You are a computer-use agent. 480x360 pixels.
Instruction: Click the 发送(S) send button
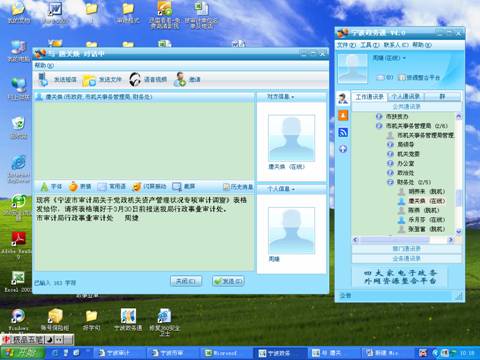click(x=228, y=281)
